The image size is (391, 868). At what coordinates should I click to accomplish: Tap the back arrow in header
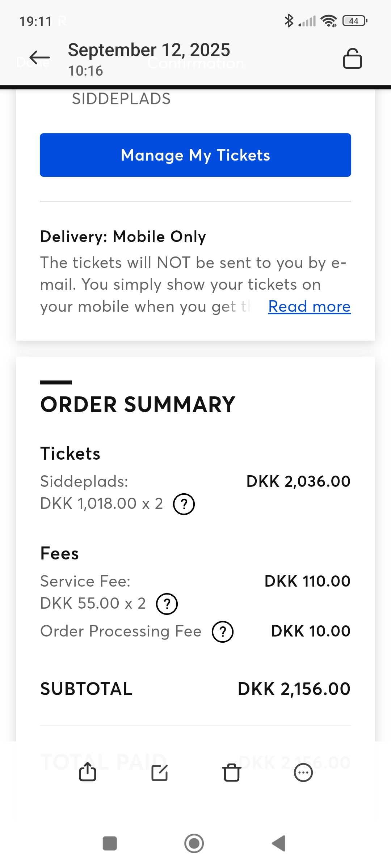39,57
